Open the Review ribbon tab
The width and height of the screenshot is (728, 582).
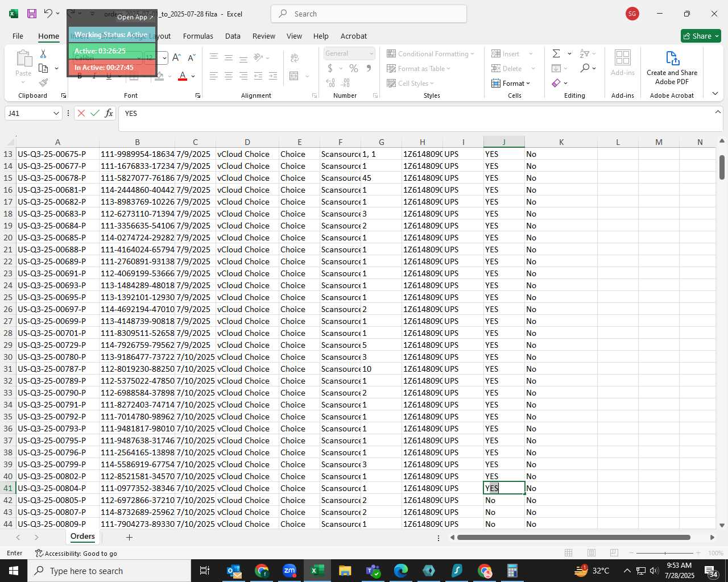(264, 36)
